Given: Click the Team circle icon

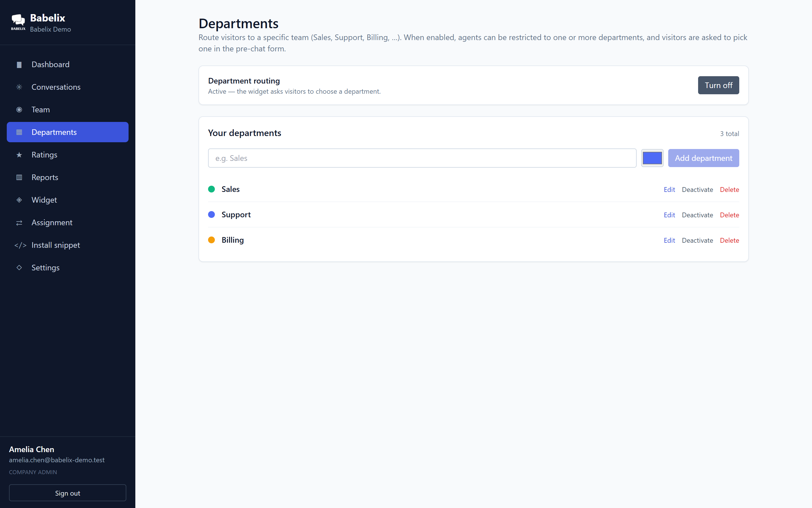Looking at the screenshot, I should [x=19, y=110].
